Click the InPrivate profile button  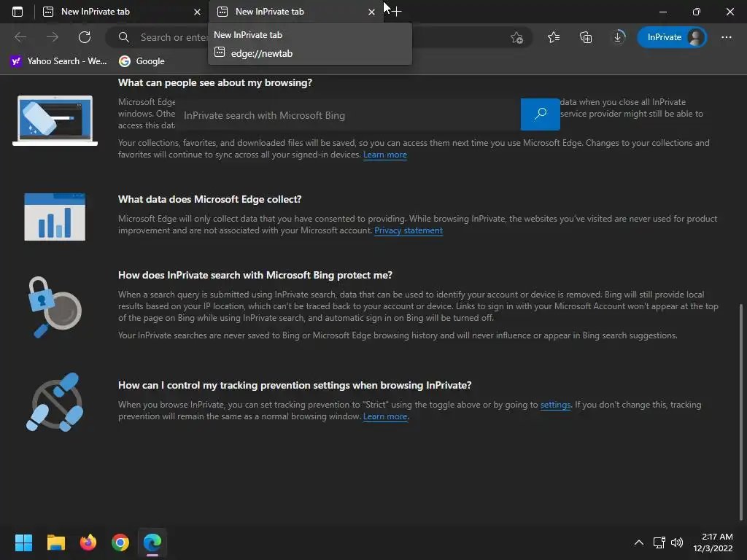tap(672, 37)
